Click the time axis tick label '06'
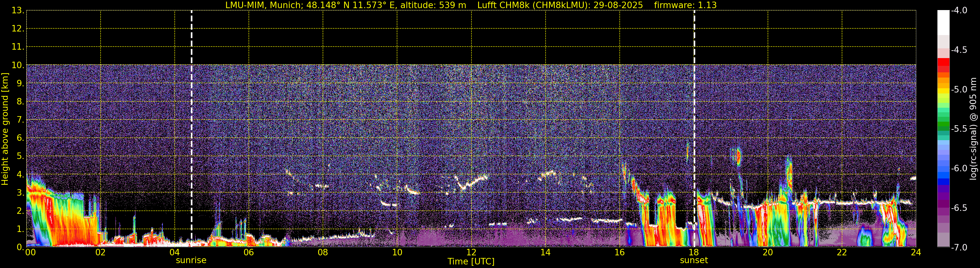This screenshot has width=980, height=268. point(249,252)
